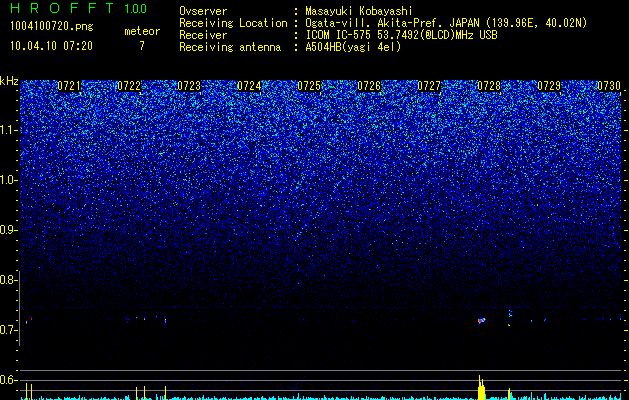Click the 0724 time marker
The image size is (629, 400).
249,86
